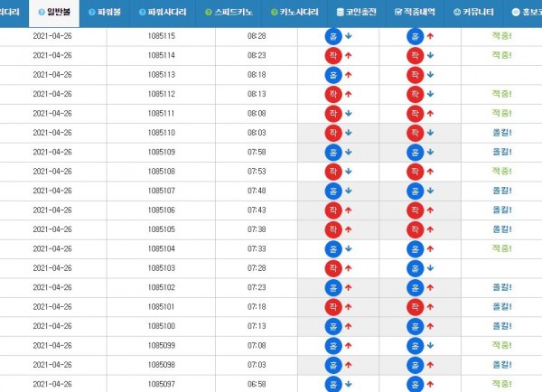Viewport: 542px width, 392px height.
Task: Click right red 짝 badge in row 1085114
Action: pos(416,56)
